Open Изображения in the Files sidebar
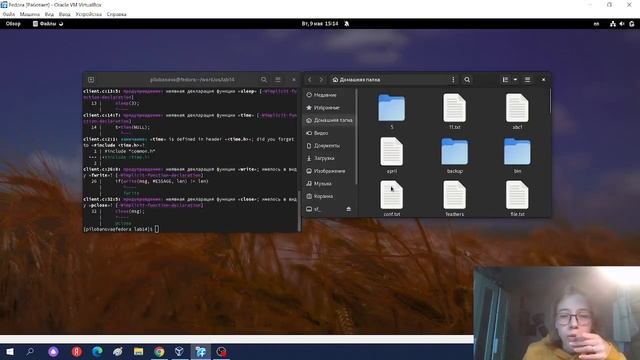The width and height of the screenshot is (640, 360). [329, 171]
